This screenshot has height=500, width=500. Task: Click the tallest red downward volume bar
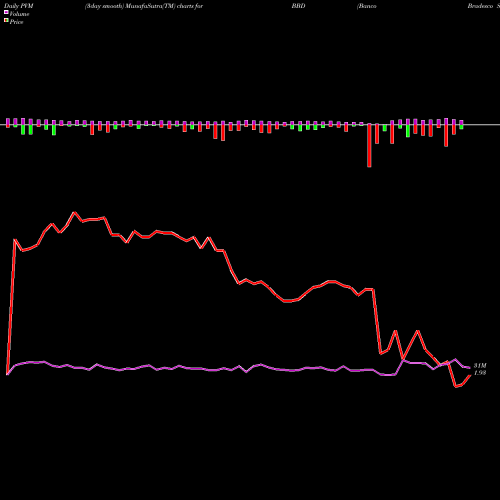click(x=369, y=145)
